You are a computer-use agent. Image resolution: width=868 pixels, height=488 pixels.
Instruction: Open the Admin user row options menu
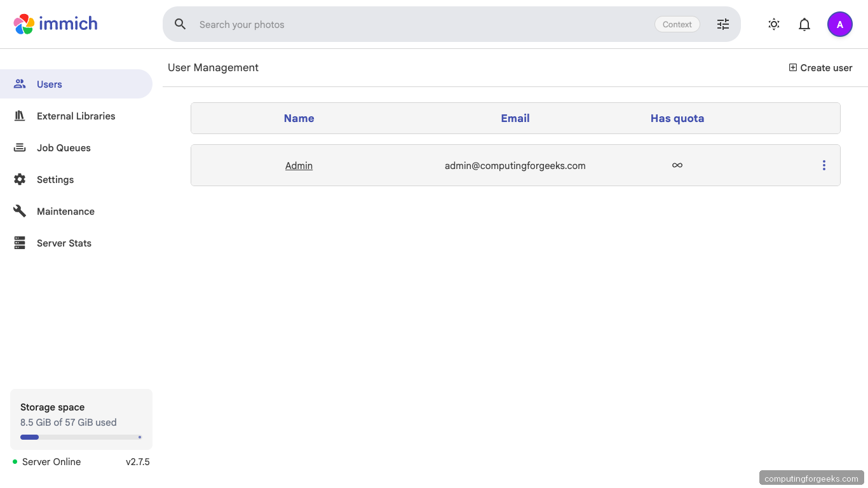point(824,165)
